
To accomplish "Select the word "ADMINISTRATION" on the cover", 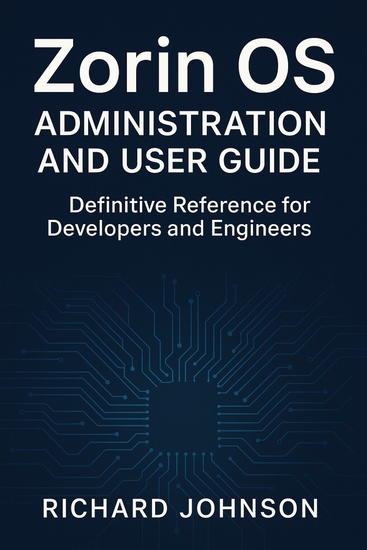I will point(180,123).
